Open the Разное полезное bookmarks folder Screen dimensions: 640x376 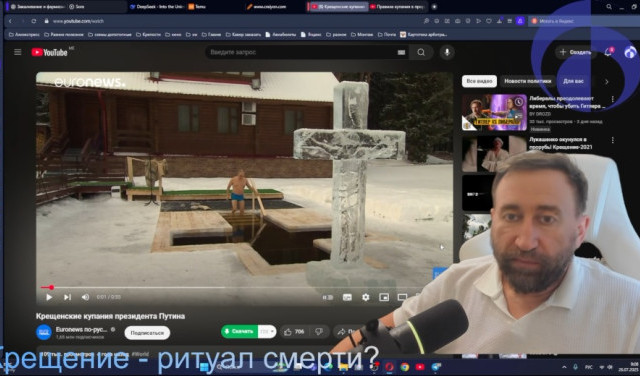pyautogui.click(x=64, y=35)
